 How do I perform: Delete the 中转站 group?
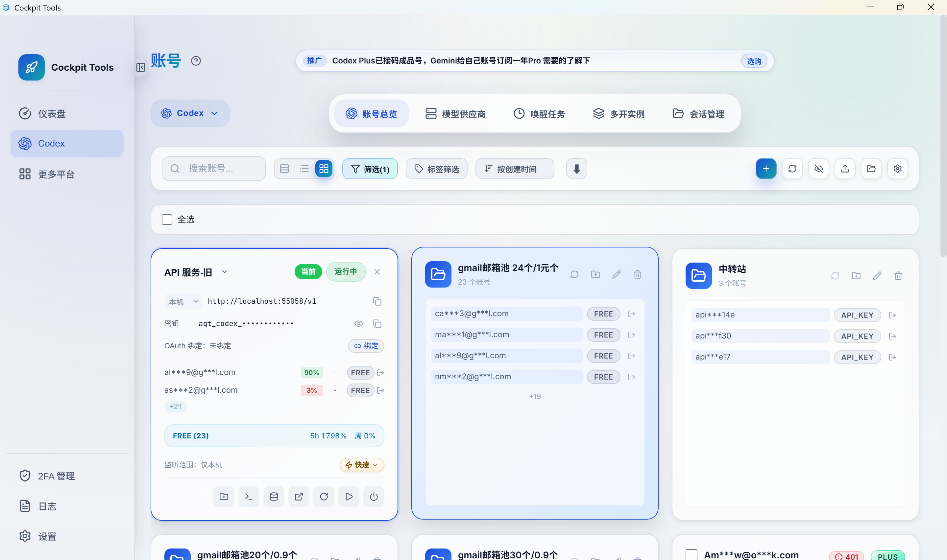click(x=898, y=276)
